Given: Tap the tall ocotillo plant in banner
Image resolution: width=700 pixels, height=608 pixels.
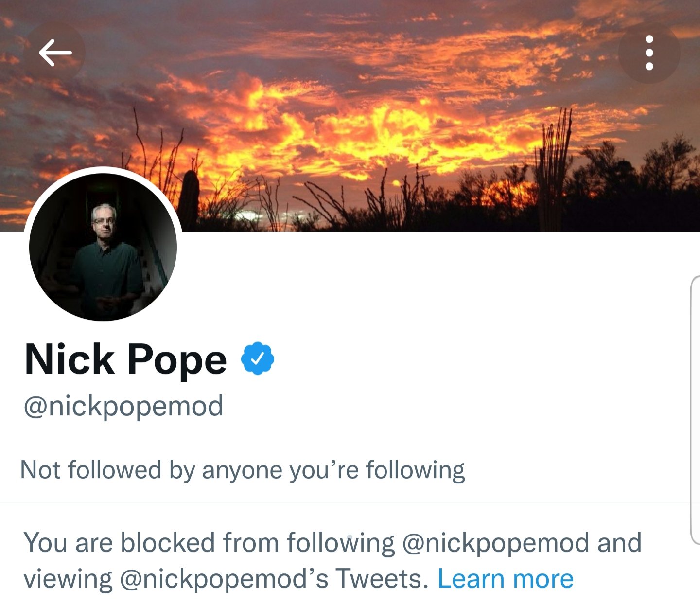Looking at the screenshot, I should point(553,165).
